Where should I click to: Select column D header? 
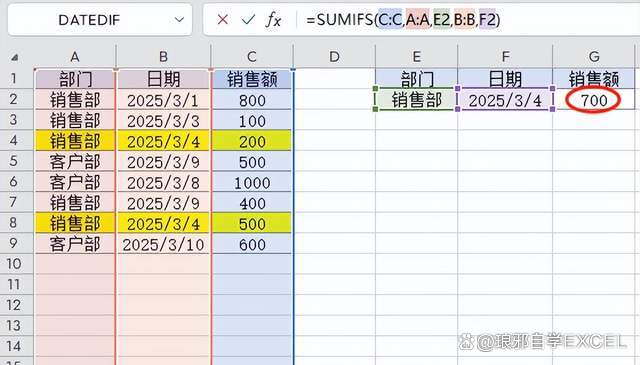(334, 57)
